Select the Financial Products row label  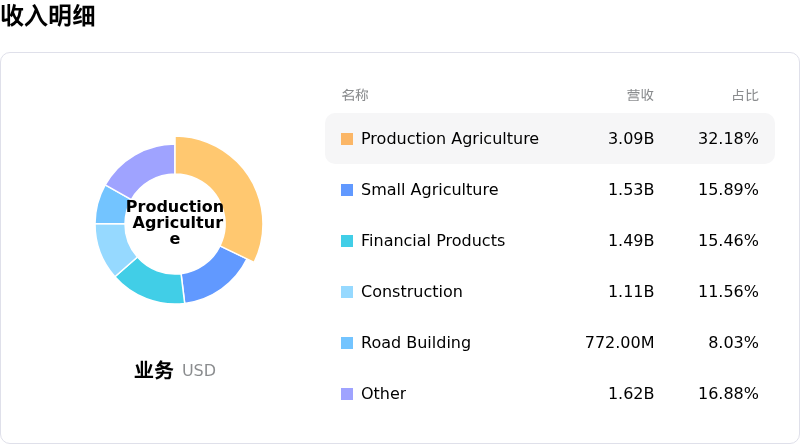point(432,241)
